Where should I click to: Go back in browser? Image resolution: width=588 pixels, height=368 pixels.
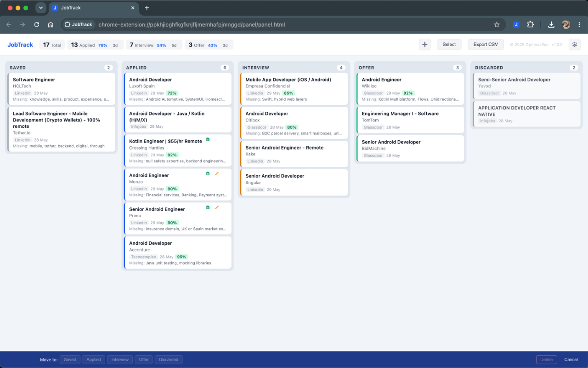(9, 24)
